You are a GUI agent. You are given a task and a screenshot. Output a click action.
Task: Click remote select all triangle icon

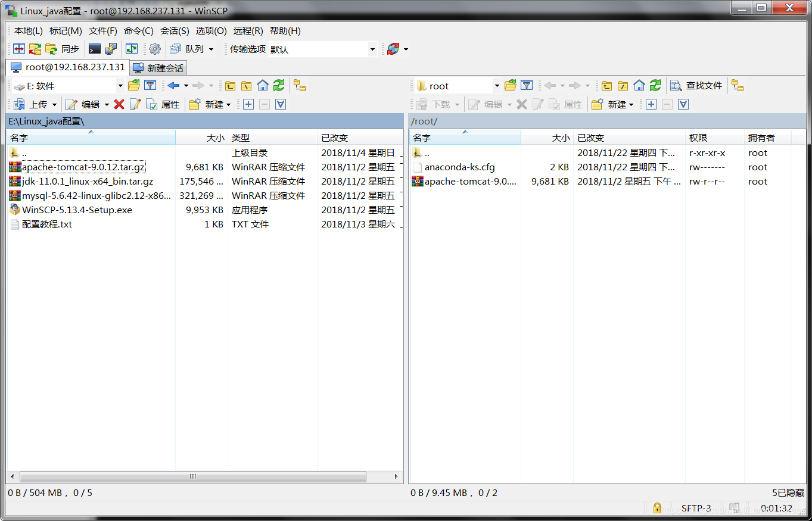click(x=683, y=104)
